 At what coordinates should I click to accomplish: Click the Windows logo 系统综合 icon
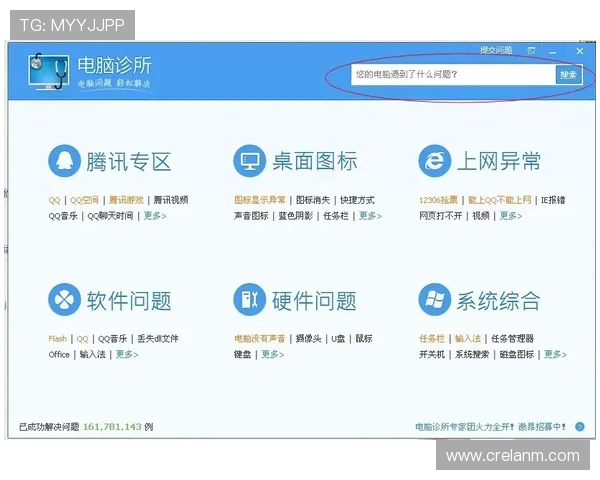pos(435,300)
